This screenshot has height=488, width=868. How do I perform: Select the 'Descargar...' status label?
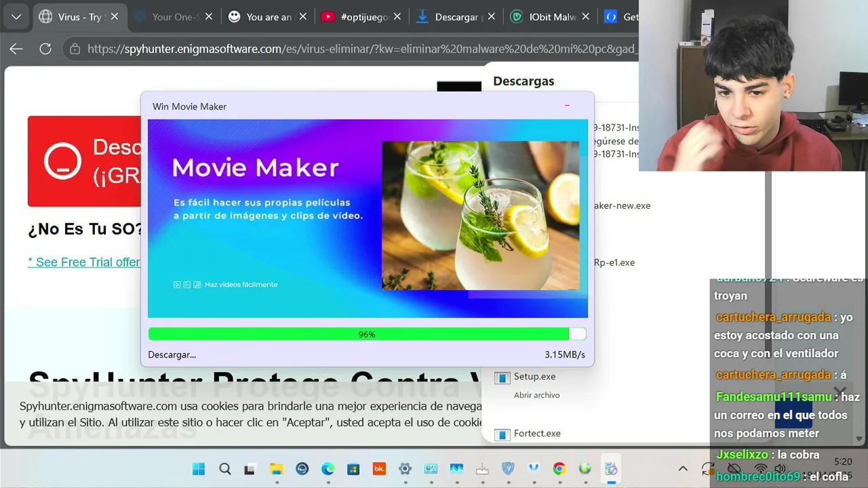tap(172, 354)
